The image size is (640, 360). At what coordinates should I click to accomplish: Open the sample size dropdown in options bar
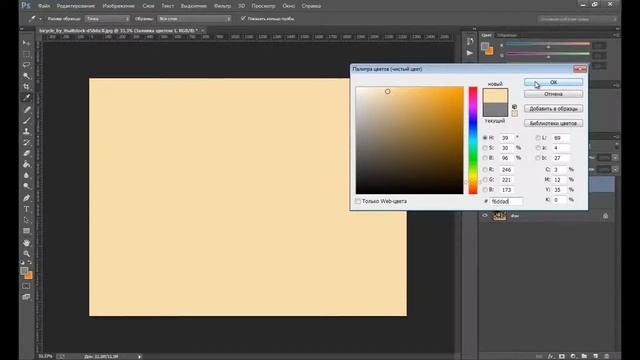(x=107, y=19)
